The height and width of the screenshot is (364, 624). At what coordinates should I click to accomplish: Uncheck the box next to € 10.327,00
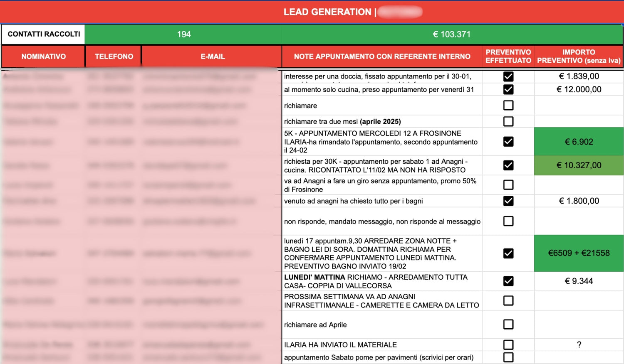click(508, 165)
